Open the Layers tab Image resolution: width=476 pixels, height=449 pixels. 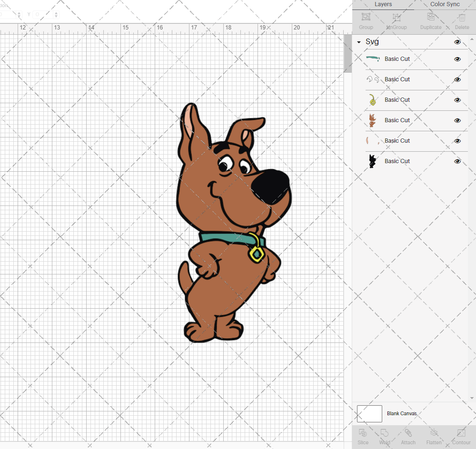(x=383, y=4)
